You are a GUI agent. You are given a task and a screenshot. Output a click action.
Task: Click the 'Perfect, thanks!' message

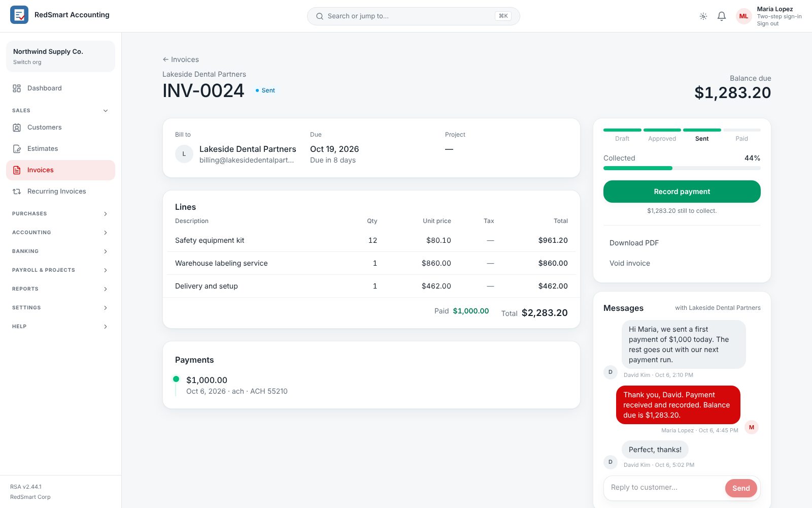tap(655, 450)
